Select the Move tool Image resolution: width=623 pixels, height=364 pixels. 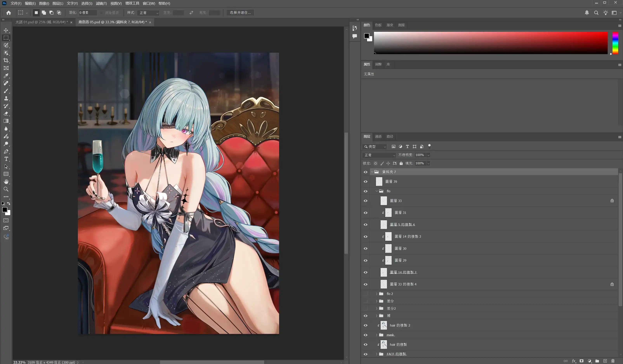6,30
